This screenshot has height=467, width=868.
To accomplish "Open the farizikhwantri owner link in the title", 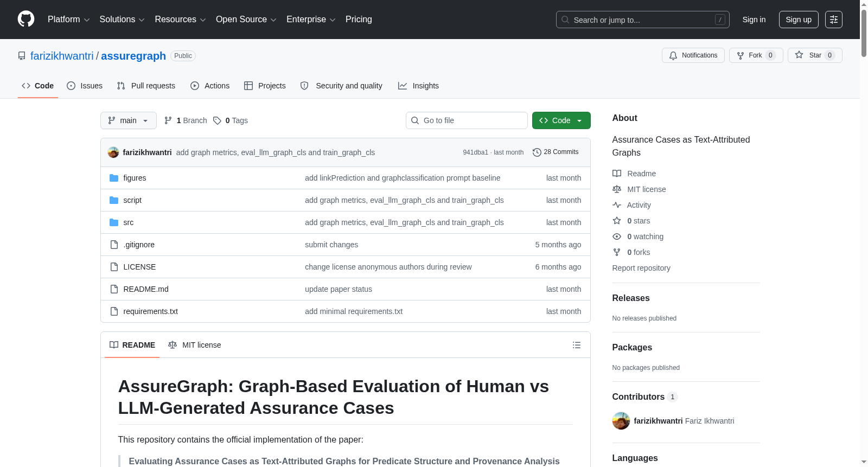I will tap(62, 56).
